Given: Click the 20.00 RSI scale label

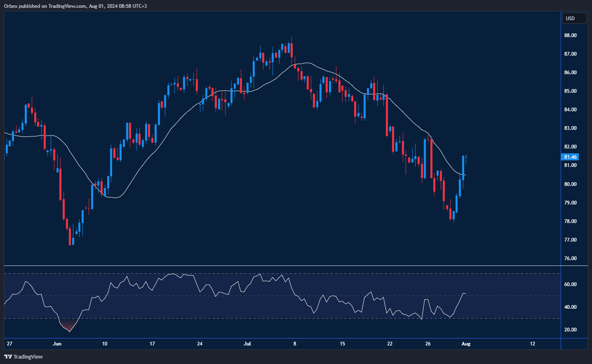Looking at the screenshot, I should coord(570,330).
